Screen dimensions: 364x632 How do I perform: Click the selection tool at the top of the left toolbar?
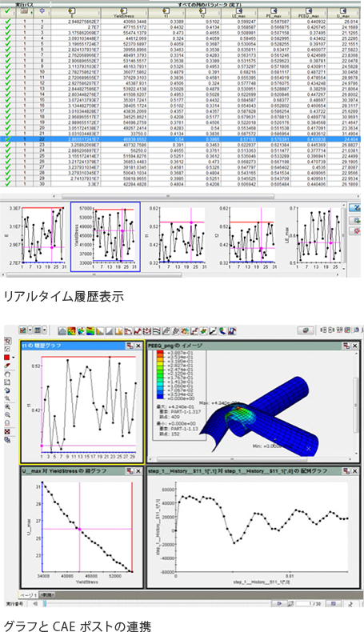click(x=7, y=341)
